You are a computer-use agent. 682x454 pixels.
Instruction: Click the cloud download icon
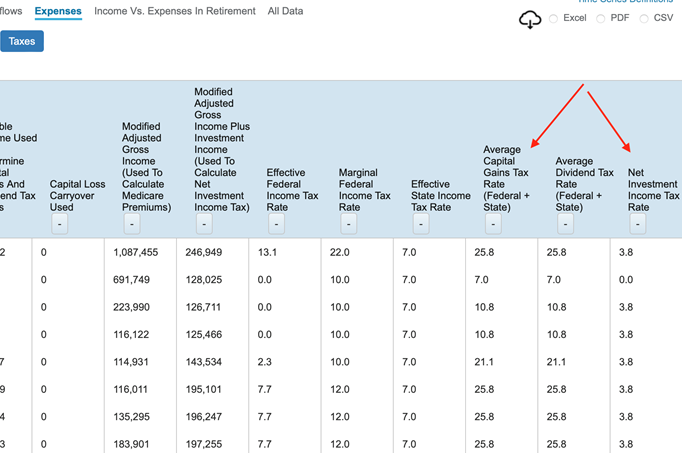(x=530, y=20)
